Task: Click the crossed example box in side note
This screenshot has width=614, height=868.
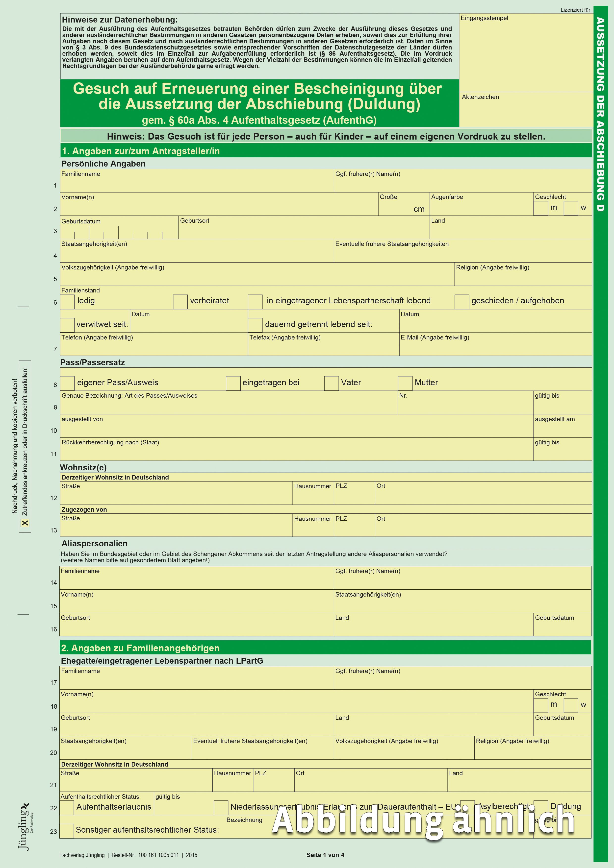Action: pos(25,523)
